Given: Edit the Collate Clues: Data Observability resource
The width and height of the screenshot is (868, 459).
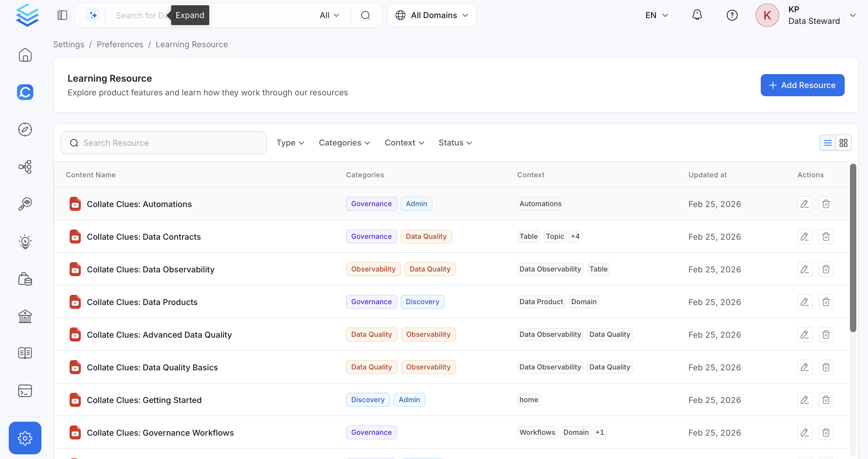Looking at the screenshot, I should pos(805,269).
